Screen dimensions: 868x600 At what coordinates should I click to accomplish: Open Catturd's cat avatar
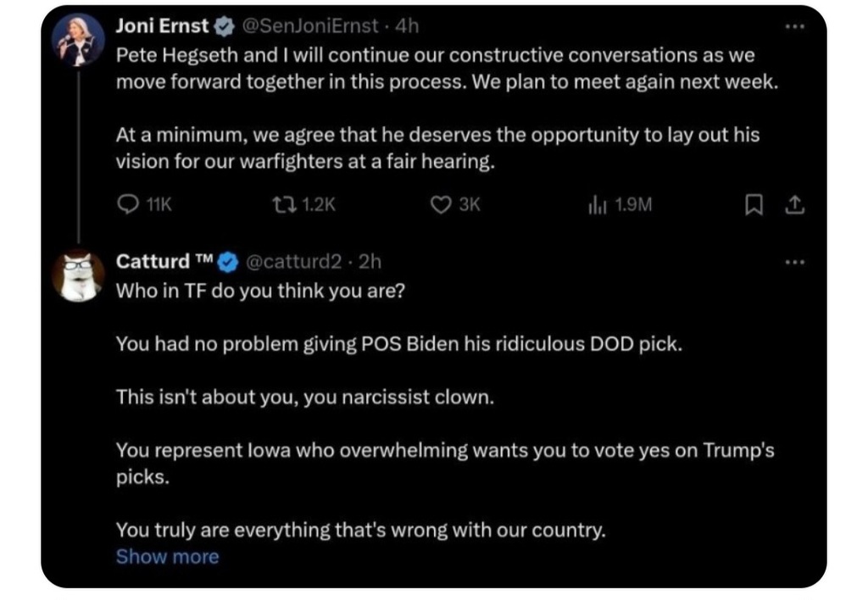tap(78, 275)
